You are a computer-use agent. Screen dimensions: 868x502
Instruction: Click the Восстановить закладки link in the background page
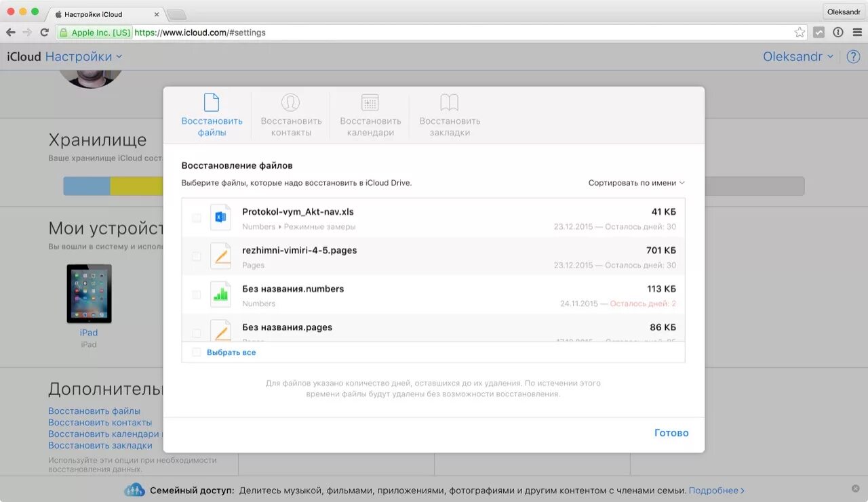pyautogui.click(x=100, y=445)
